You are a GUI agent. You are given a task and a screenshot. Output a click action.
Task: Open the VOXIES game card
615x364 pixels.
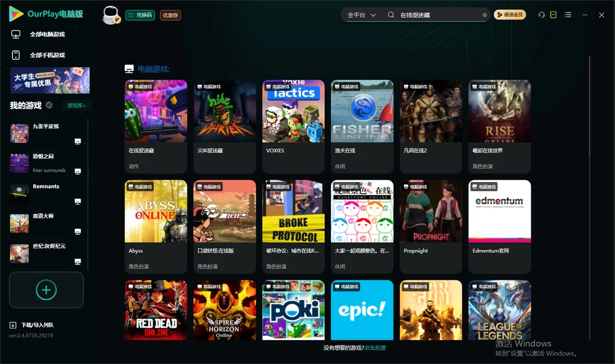(x=293, y=126)
